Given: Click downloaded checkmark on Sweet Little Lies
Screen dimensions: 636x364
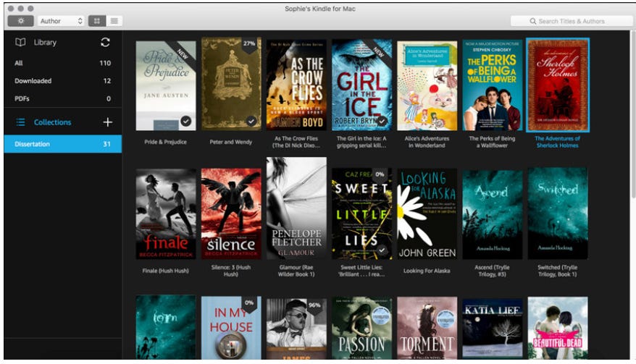Looking at the screenshot, I should [382, 250].
